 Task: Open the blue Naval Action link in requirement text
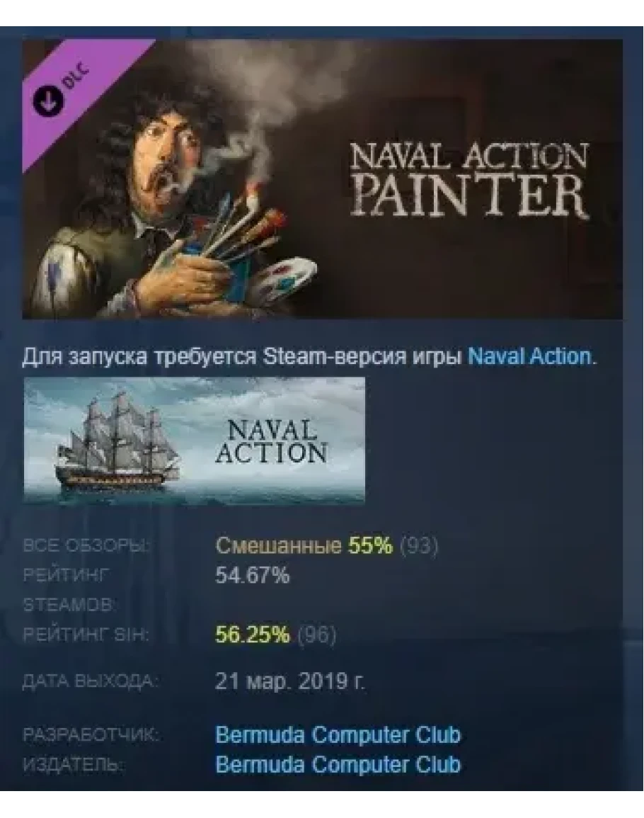click(529, 357)
